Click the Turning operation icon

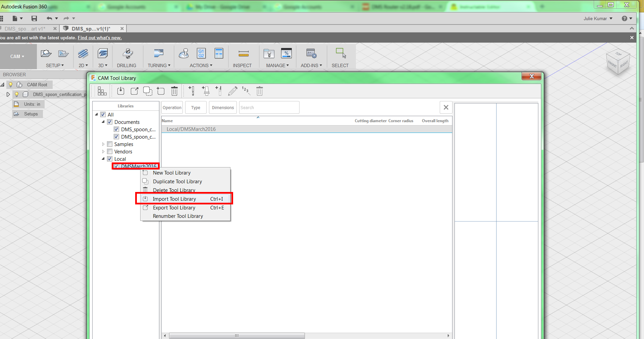tap(159, 53)
